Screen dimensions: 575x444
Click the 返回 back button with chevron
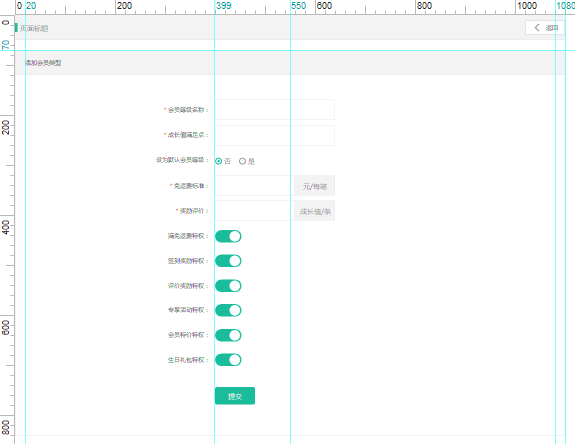click(x=545, y=27)
